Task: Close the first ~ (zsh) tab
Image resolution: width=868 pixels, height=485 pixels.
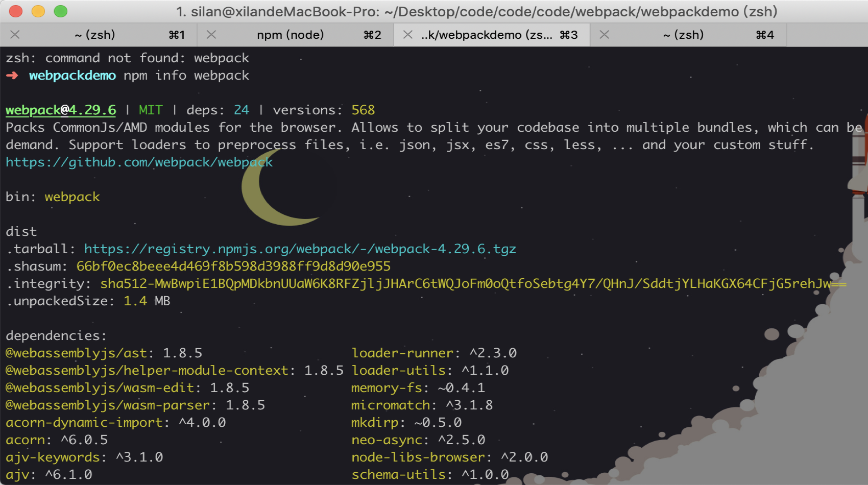Action: pyautogui.click(x=15, y=35)
